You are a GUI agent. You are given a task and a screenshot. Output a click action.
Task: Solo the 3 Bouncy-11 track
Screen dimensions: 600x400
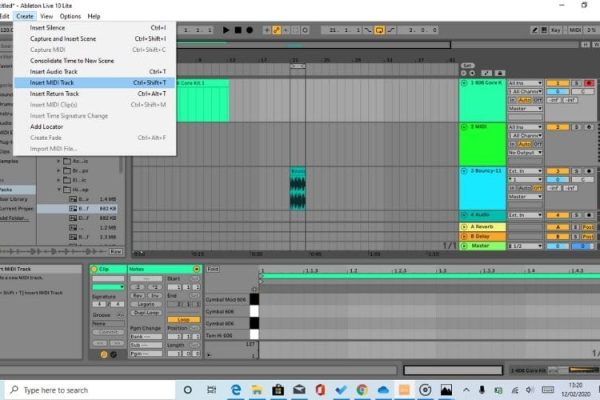point(576,171)
